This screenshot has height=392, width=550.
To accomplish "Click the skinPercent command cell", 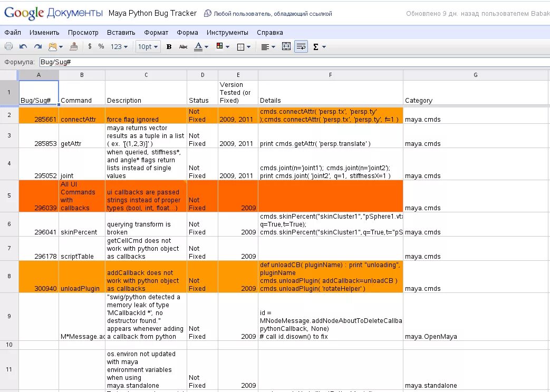I will 82,224.
